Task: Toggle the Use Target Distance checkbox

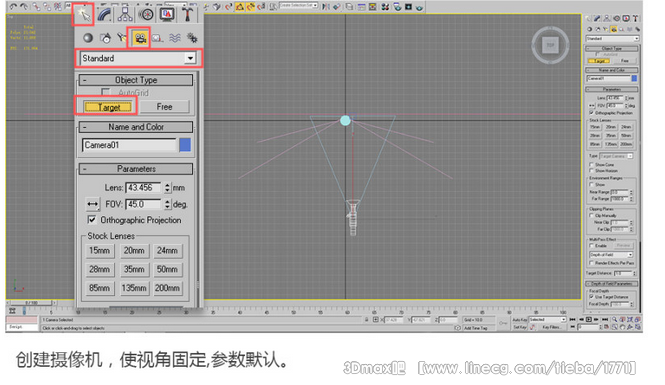Action: (591, 297)
